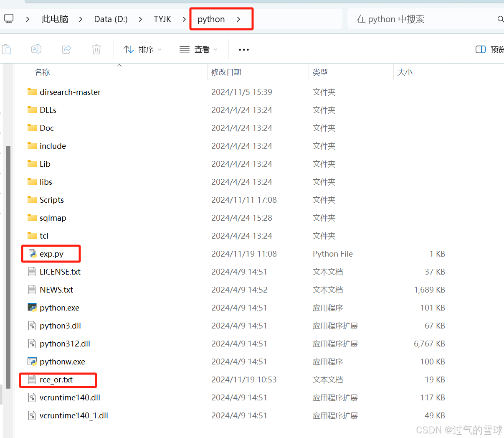Expand the chevron after the python breadcrumb
The width and height of the screenshot is (504, 438).
238,19
